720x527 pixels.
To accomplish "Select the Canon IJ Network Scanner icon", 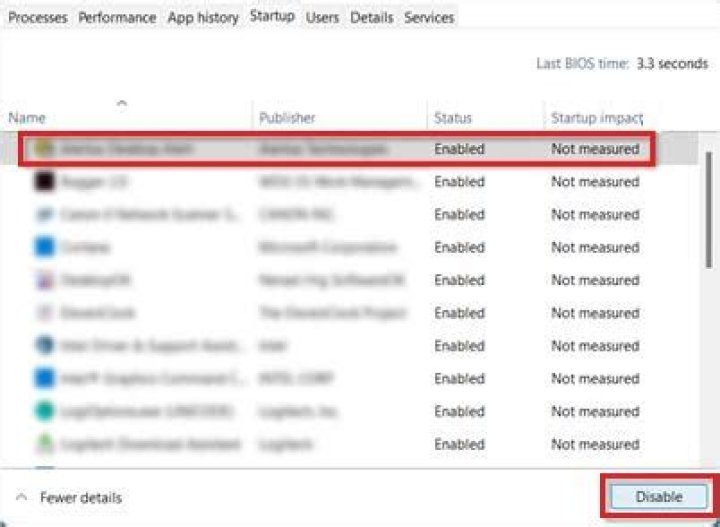I will (43, 215).
